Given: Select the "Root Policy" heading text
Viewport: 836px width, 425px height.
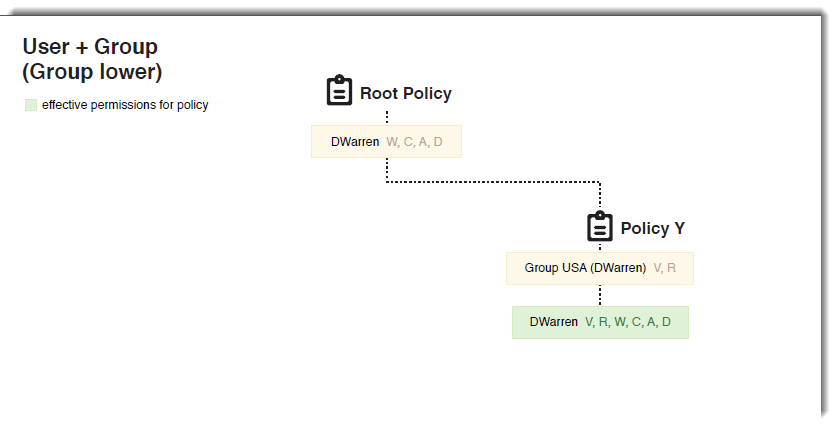Looking at the screenshot, I should (x=406, y=94).
